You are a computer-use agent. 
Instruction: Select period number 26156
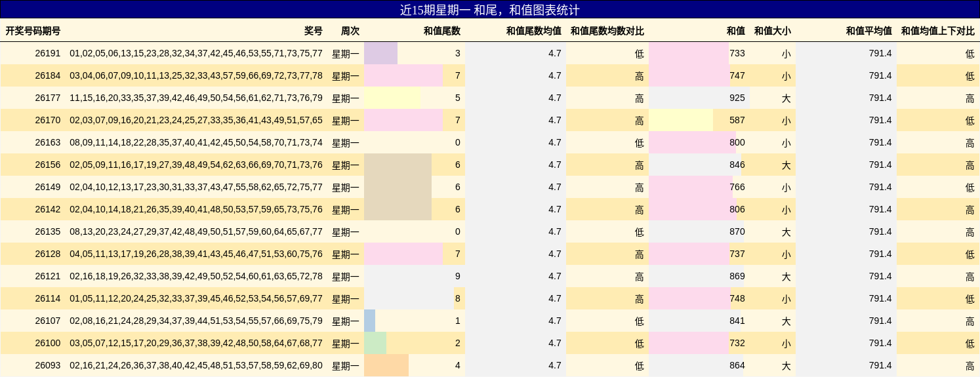(47, 165)
